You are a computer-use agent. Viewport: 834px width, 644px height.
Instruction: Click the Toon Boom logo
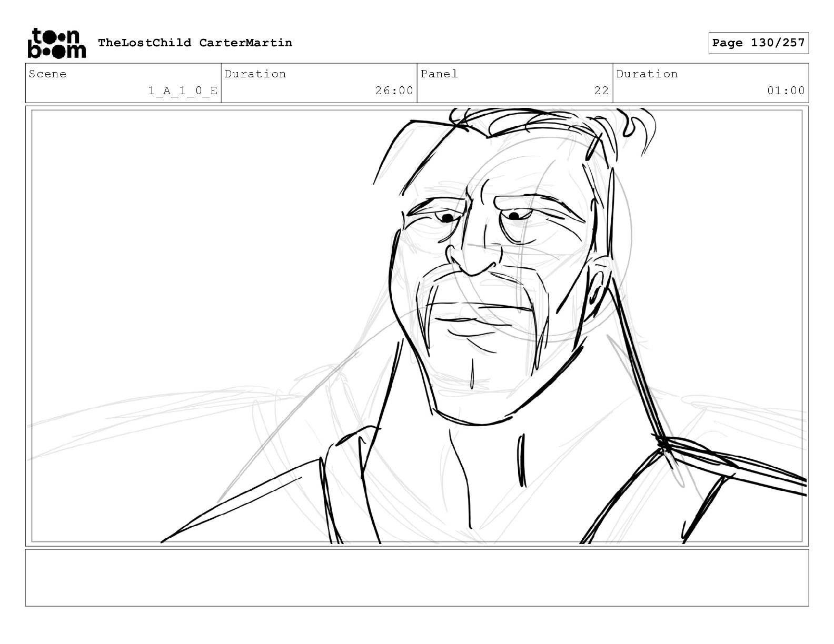coord(56,43)
